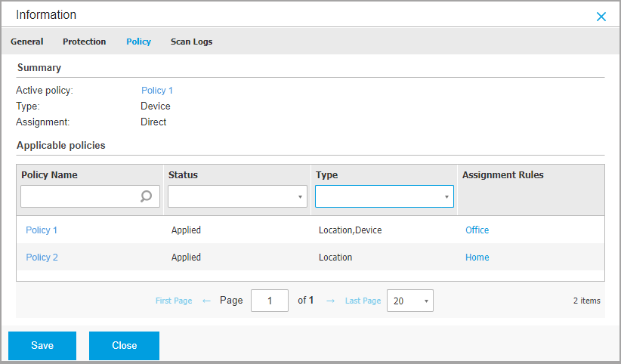Click the Office assignment rule link

coord(477,230)
